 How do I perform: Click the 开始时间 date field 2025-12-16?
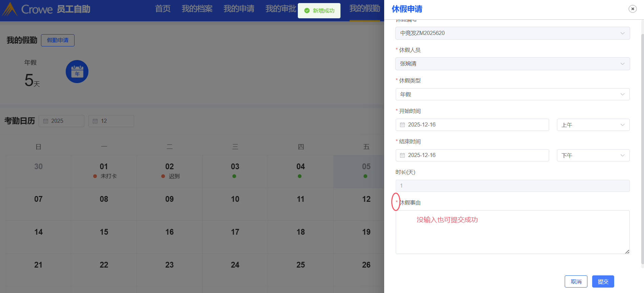[472, 125]
